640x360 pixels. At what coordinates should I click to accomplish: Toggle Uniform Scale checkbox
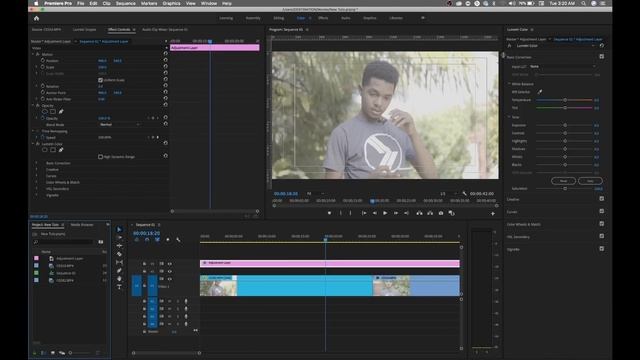[x=100, y=80]
